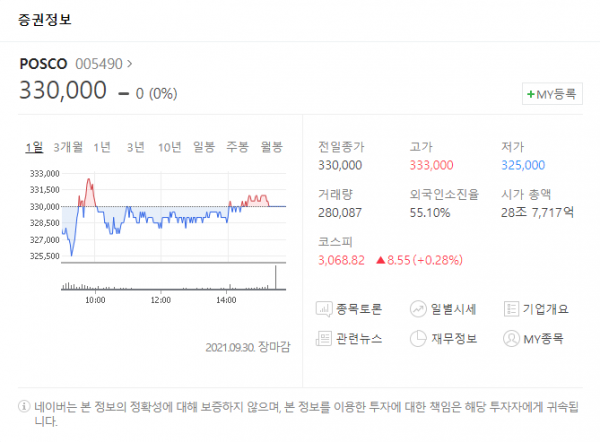Click the current price 330,000
Viewport: 600px width, 442px height.
(63, 90)
